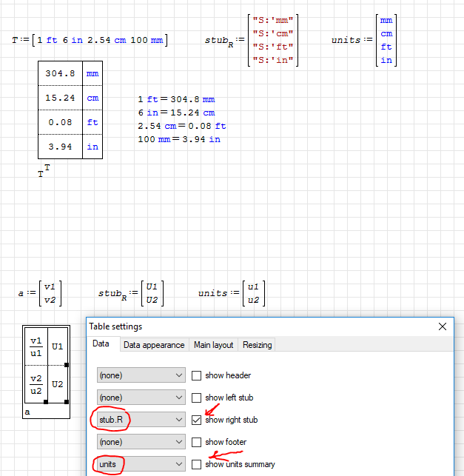
Task: Toggle the show footer checkbox
Action: (197, 443)
